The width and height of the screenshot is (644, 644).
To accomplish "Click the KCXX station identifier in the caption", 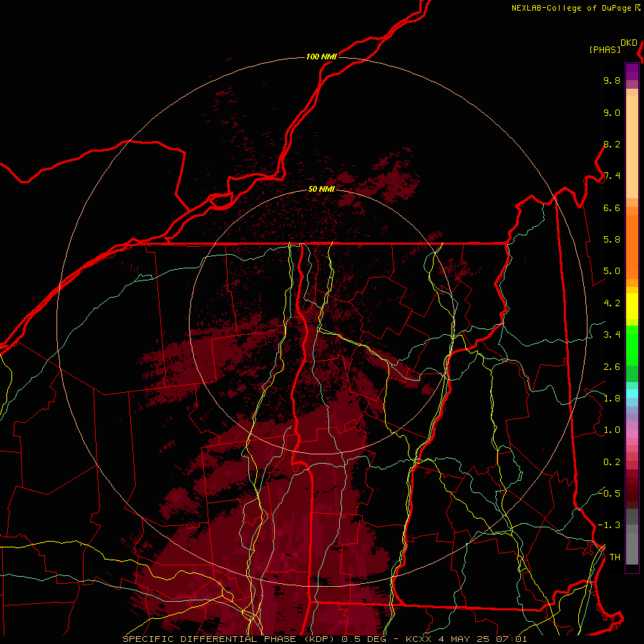I will [x=420, y=639].
